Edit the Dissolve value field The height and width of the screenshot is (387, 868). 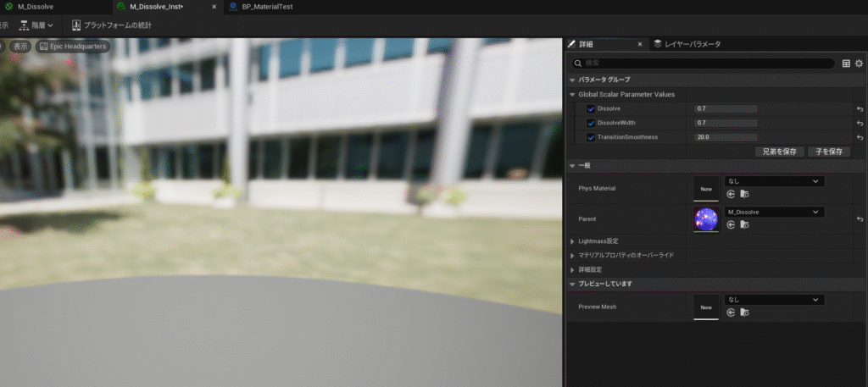726,109
